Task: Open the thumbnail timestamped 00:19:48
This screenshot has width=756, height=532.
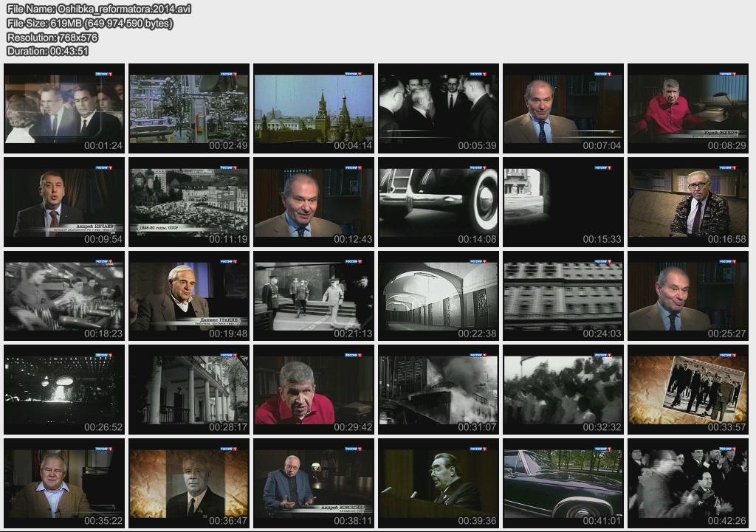Action: point(189,296)
